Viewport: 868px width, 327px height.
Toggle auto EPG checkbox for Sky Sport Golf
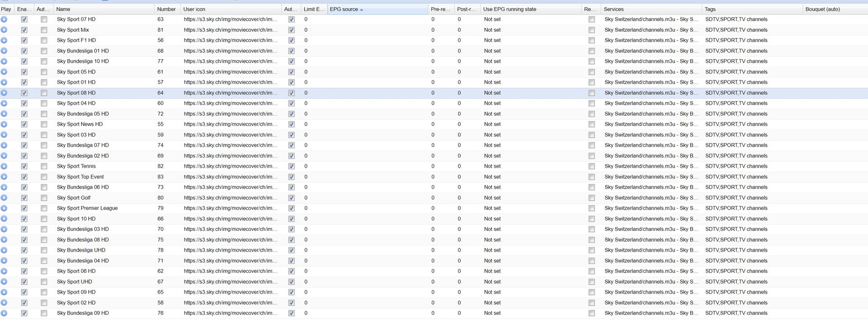coord(292,198)
